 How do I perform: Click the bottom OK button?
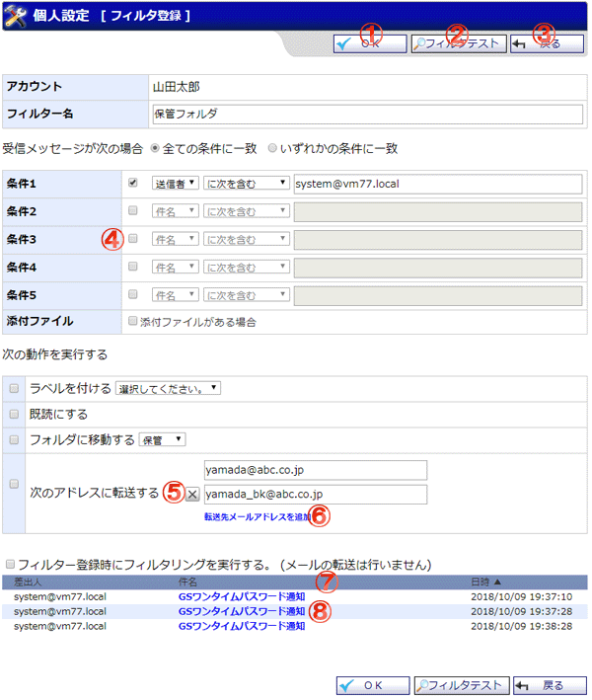pos(373,685)
